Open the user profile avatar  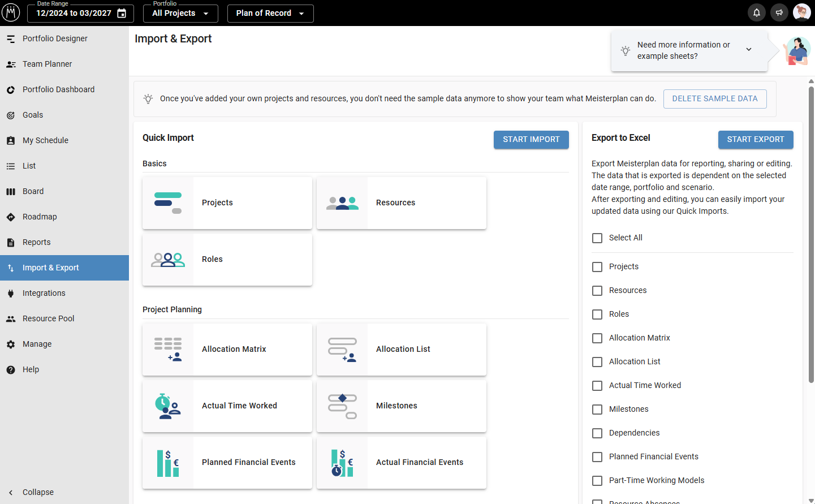(x=802, y=12)
